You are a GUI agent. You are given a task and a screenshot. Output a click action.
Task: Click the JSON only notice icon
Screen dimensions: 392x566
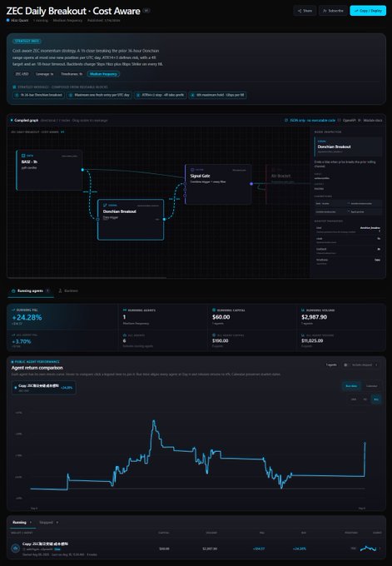(x=286, y=120)
